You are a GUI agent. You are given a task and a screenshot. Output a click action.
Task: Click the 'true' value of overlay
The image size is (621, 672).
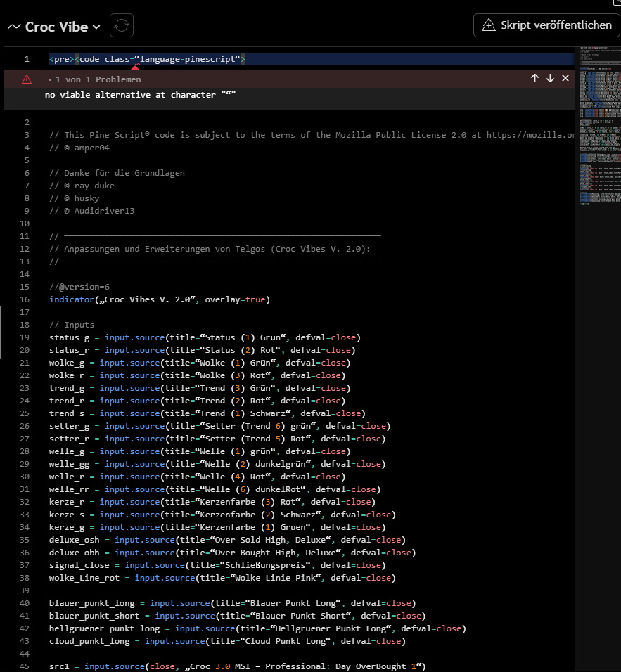[255, 299]
